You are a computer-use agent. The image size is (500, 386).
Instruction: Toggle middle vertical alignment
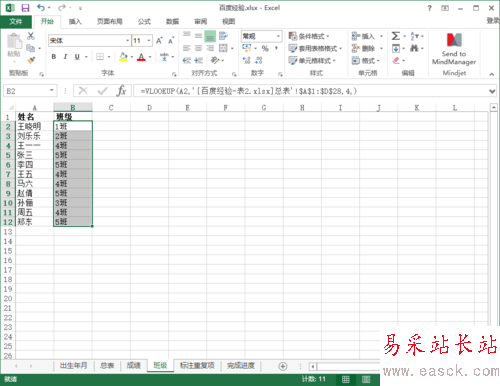198,36
